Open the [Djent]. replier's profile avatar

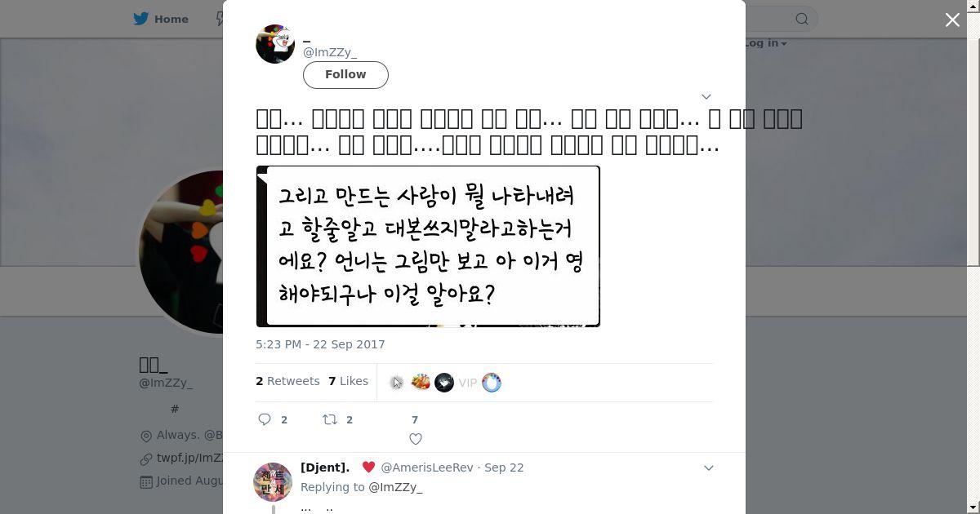point(273,481)
